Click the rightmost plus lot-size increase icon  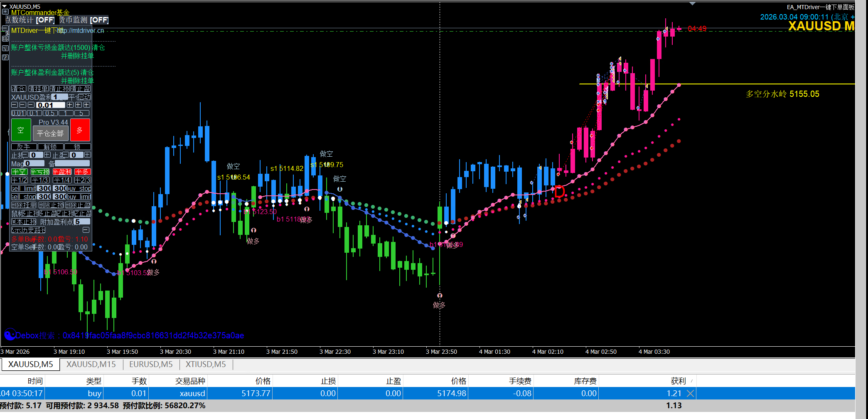click(86, 105)
